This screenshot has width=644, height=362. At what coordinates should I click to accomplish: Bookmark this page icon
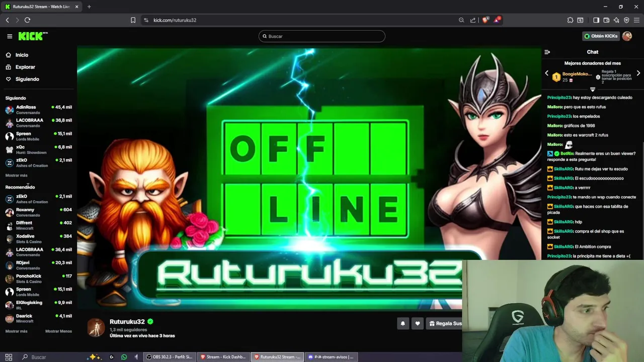[133, 20]
